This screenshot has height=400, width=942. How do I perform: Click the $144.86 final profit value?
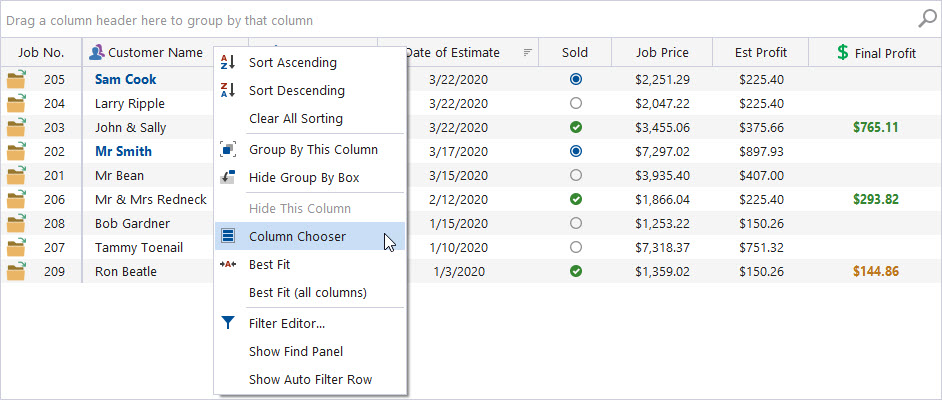(875, 271)
